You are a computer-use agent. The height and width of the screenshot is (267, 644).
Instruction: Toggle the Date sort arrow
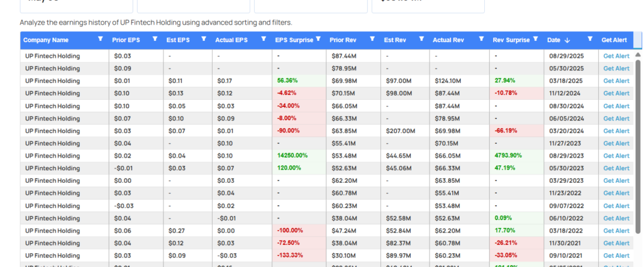tap(567, 40)
